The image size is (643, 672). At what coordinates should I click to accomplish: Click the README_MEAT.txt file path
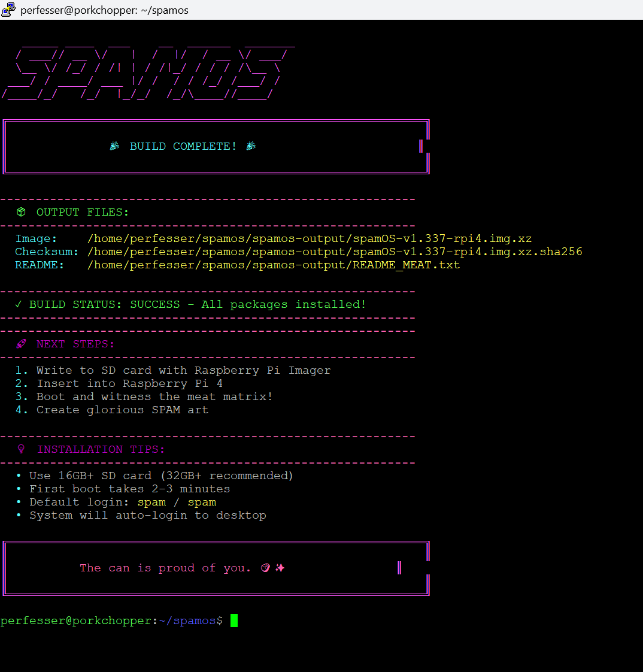[x=274, y=265]
